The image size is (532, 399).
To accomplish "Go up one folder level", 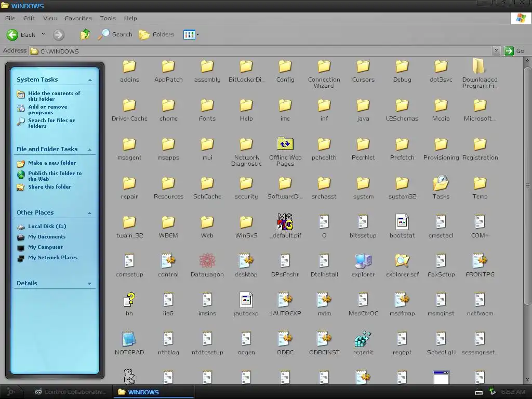I will coord(85,34).
